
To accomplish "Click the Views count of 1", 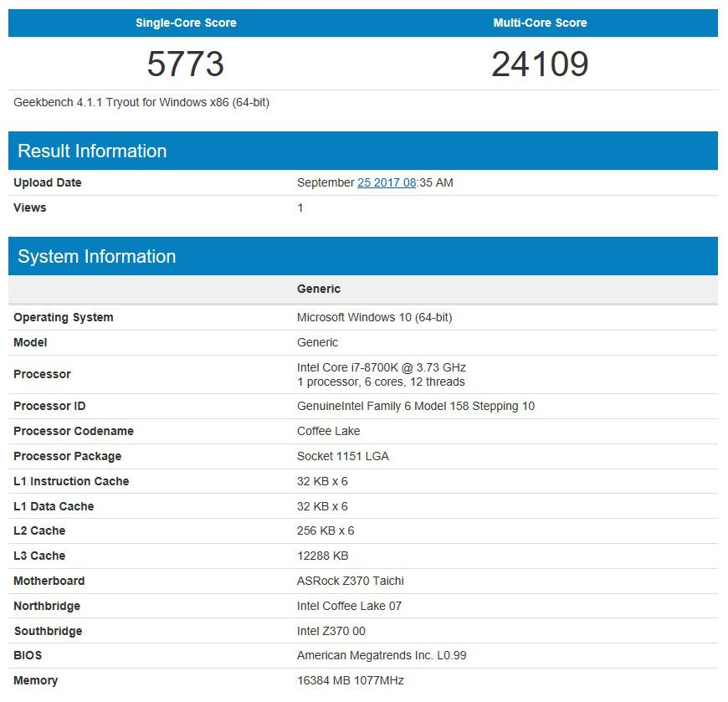I will 300,208.
